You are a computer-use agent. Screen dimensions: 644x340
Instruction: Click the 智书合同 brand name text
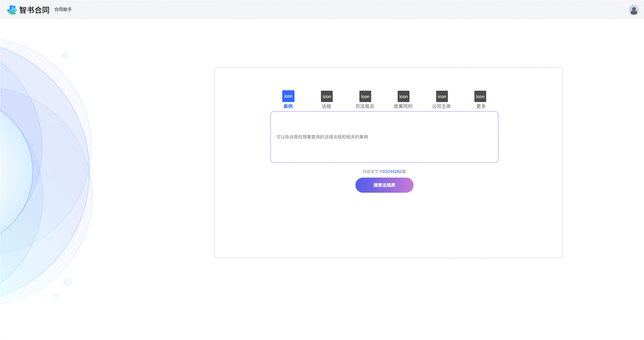(34, 10)
